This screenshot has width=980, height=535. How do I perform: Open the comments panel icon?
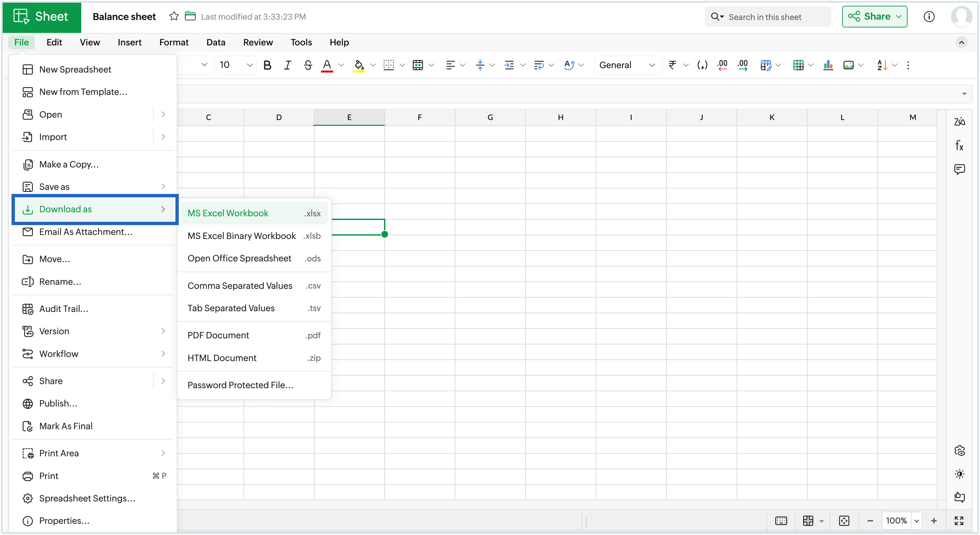coord(959,169)
